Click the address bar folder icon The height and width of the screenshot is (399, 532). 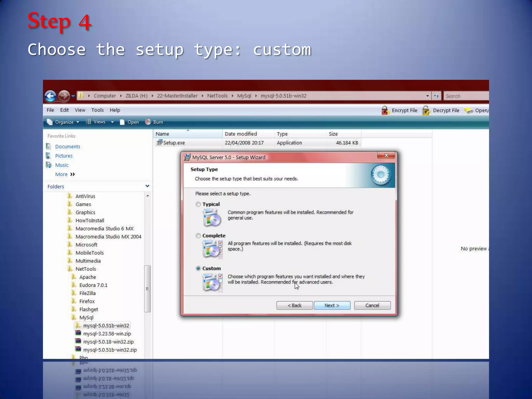pyautogui.click(x=81, y=96)
